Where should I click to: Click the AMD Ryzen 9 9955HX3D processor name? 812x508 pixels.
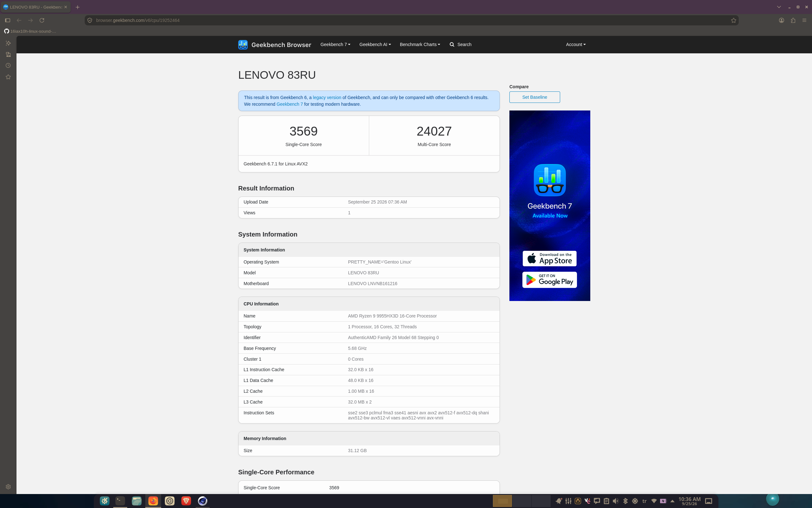tap(392, 316)
